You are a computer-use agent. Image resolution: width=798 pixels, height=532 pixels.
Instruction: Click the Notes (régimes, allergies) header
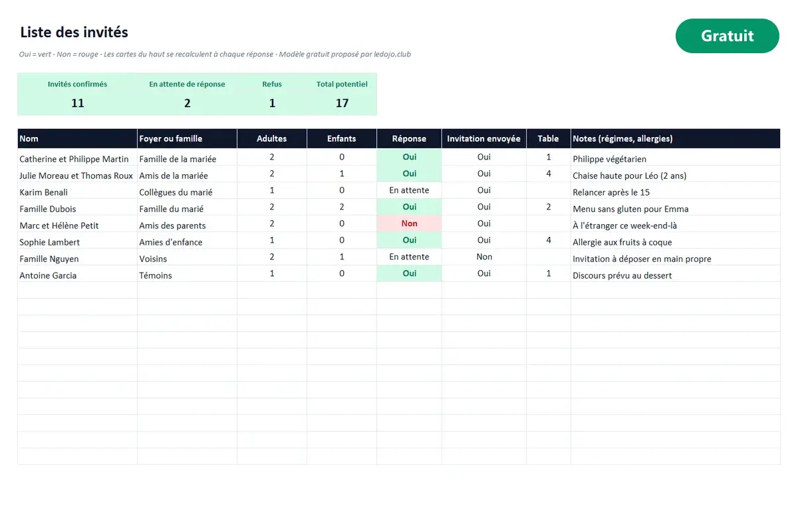675,138
